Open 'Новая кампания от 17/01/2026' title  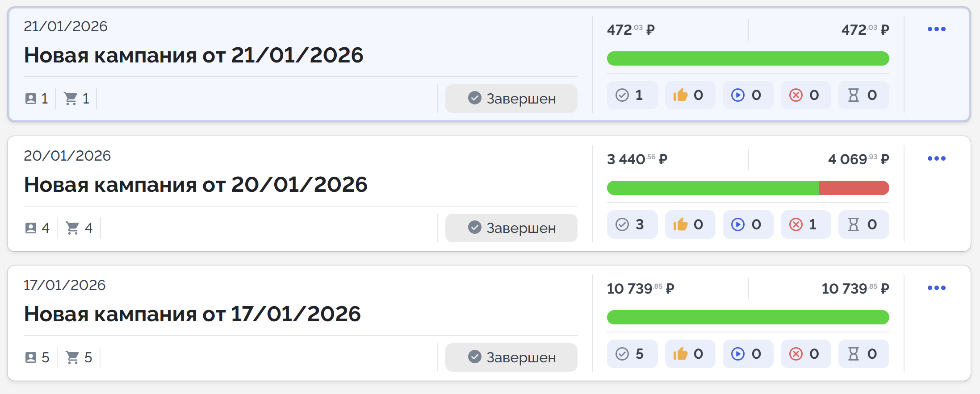(192, 314)
